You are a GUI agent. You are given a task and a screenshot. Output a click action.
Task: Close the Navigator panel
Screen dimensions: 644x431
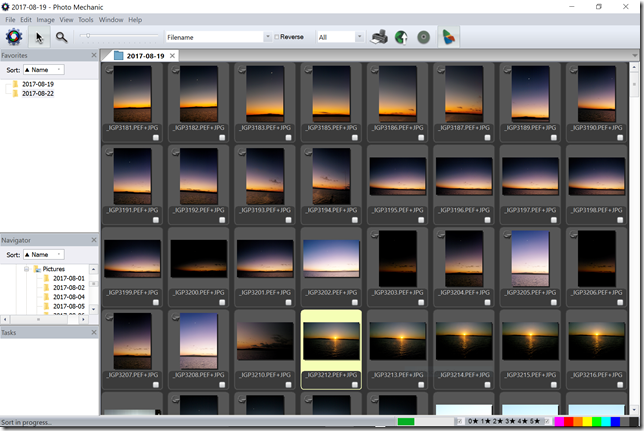[x=94, y=240]
